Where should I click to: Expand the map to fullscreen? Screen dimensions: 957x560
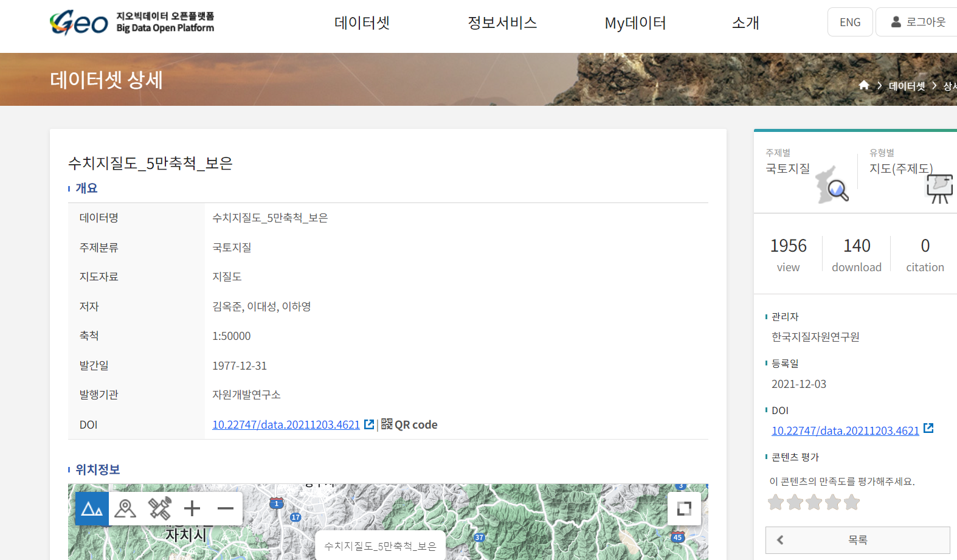click(684, 508)
